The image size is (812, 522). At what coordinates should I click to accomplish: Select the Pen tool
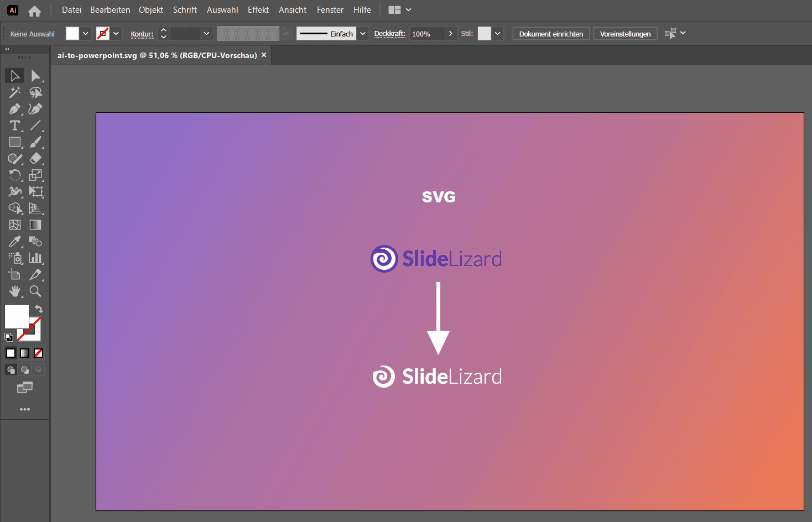tap(14, 109)
